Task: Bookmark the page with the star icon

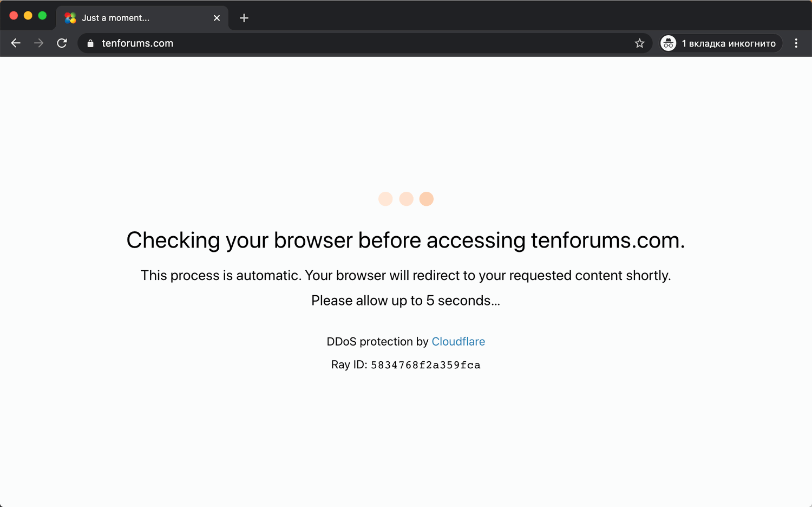Action: (x=640, y=43)
